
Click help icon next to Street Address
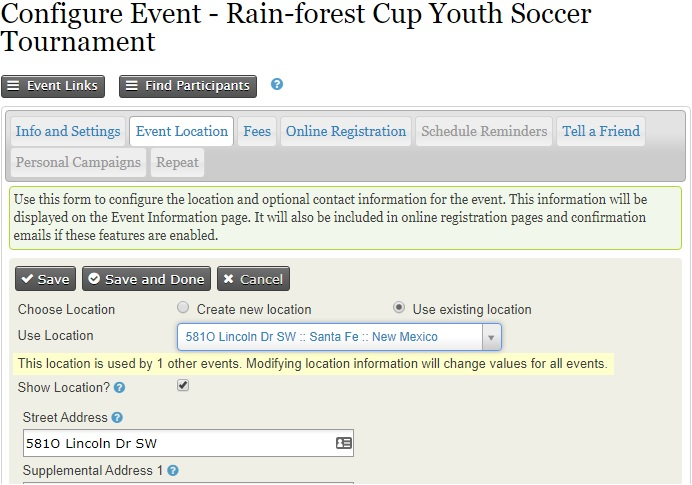coord(117,418)
